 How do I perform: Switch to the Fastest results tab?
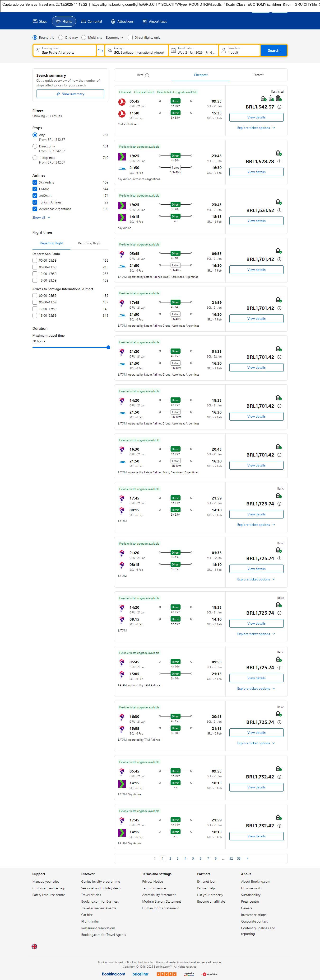[x=258, y=75]
